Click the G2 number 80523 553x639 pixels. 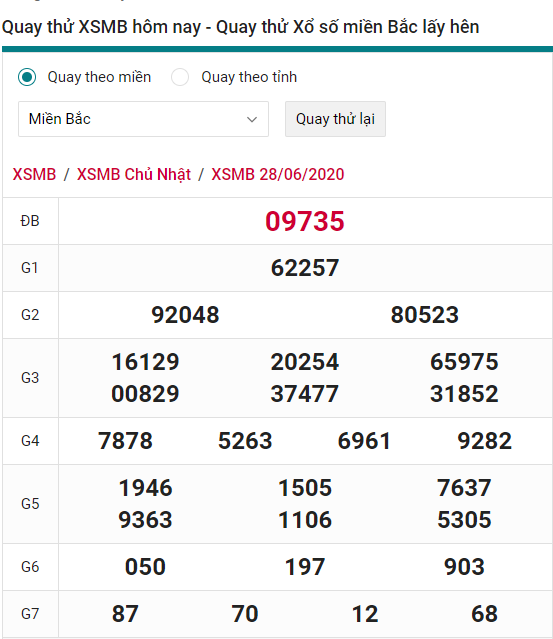coord(425,315)
